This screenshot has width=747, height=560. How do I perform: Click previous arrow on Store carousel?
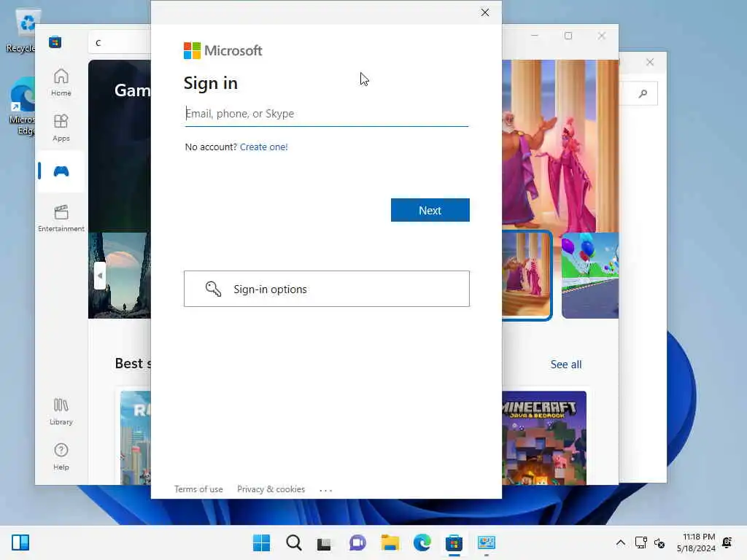(x=99, y=275)
